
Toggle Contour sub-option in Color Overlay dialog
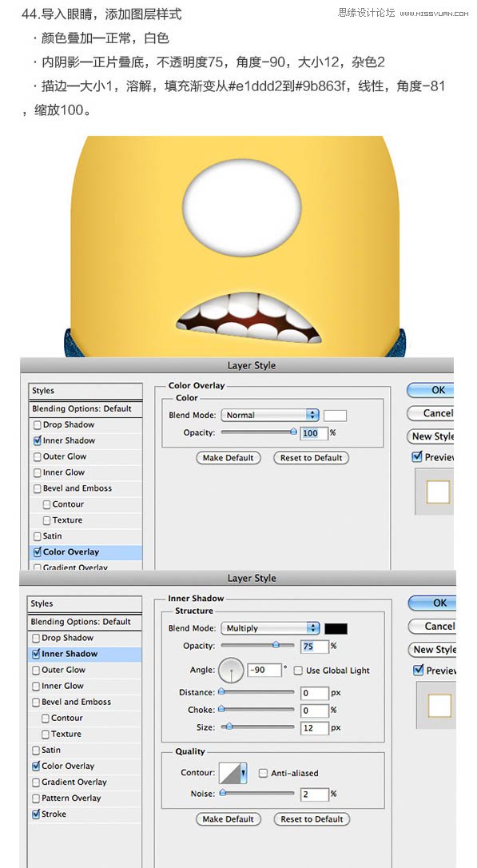pos(46,505)
